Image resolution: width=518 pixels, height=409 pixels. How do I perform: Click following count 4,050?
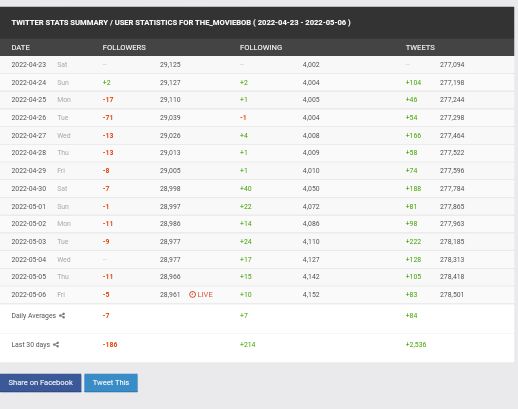click(x=311, y=189)
